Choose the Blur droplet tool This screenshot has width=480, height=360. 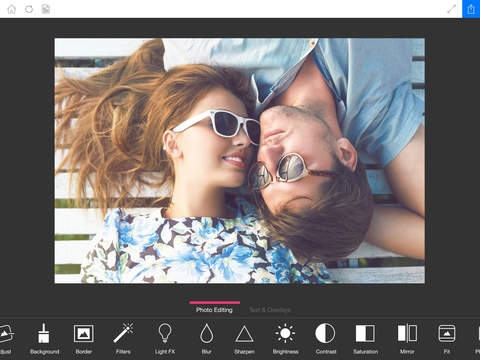206,338
